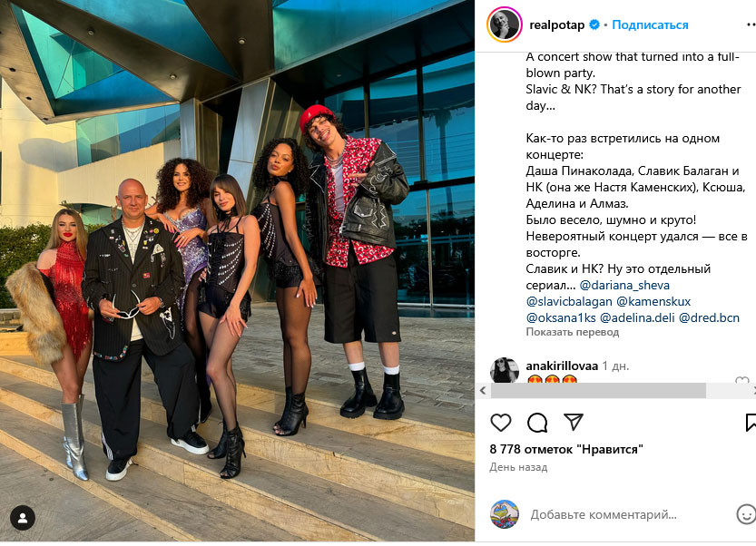756x546 pixels.
Task: Click left arrow of horizontal scrollbar
Action: coord(483,391)
